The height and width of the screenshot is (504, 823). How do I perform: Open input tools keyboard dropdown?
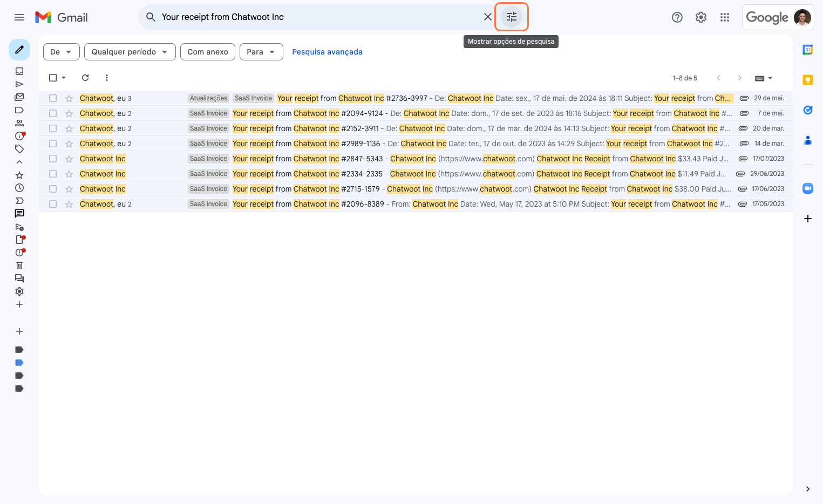(764, 78)
